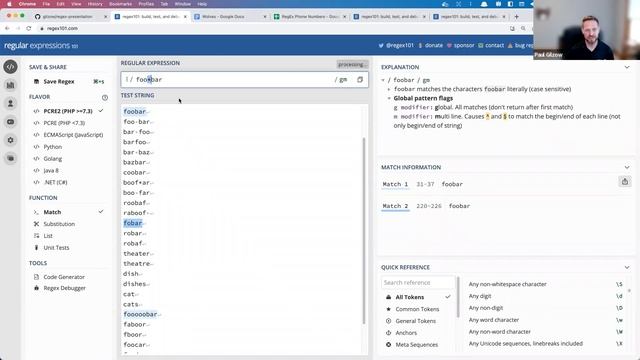This screenshot has height=360, width=640.
Task: Collapse the Explanation panel
Action: point(627,67)
